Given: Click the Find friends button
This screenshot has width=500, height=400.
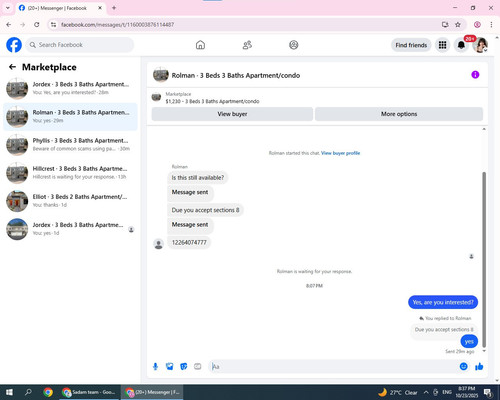Looking at the screenshot, I should tap(411, 45).
